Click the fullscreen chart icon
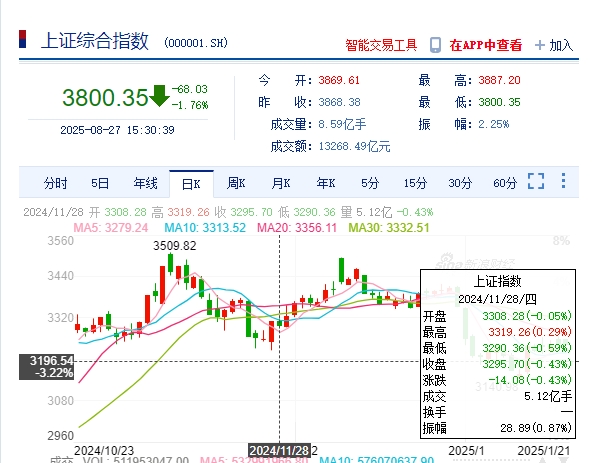594x463 pixels. [536, 181]
